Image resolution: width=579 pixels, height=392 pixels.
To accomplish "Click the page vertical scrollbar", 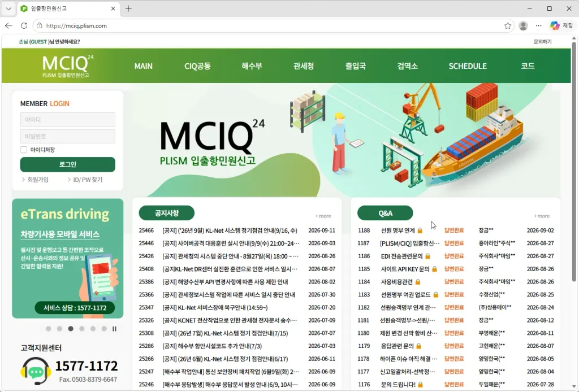I will (574, 162).
